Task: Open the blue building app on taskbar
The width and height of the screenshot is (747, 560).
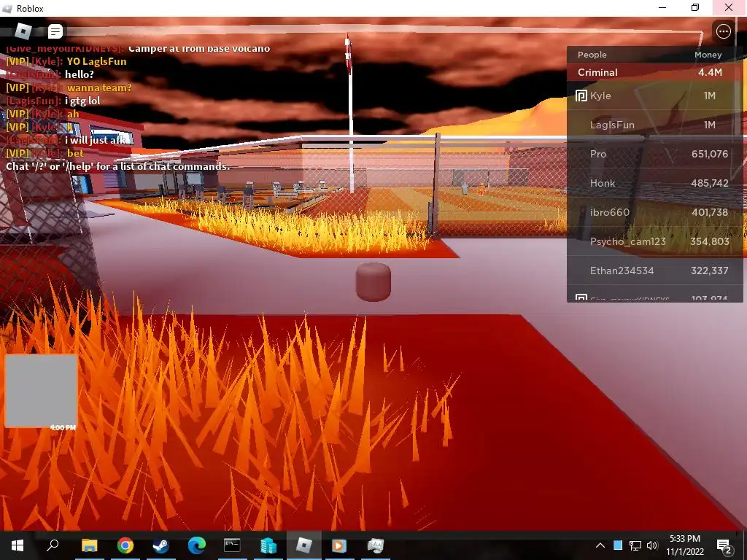Action: [268, 545]
